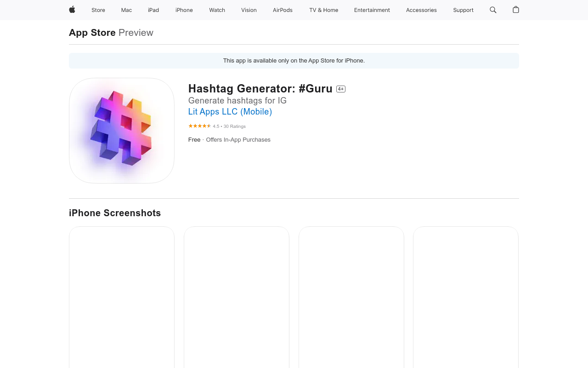Image resolution: width=588 pixels, height=368 pixels.
Task: Click the 4+ age rating badge
Action: coord(341,89)
